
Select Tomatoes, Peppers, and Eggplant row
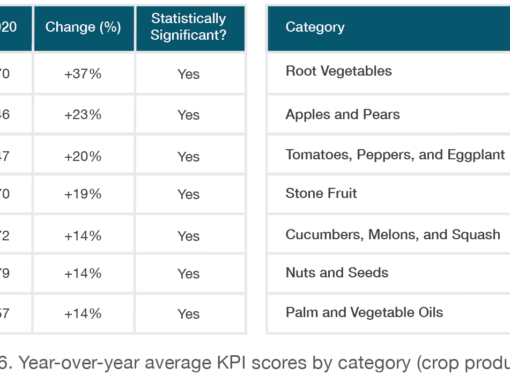click(x=389, y=154)
